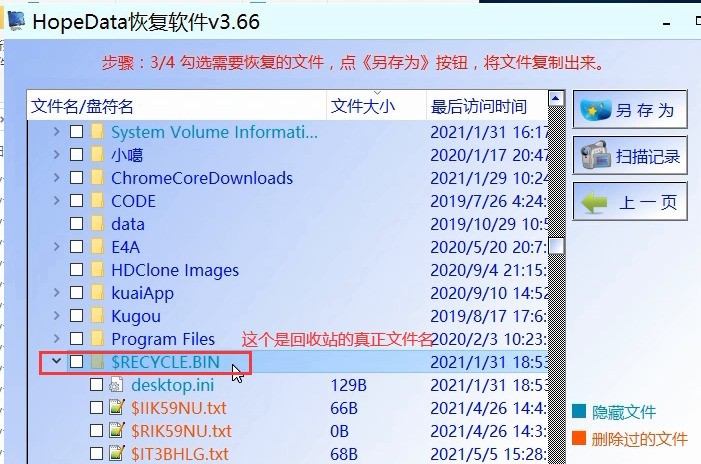The height and width of the screenshot is (464, 701).
Task: Go back with the 上一页 button
Action: (630, 203)
